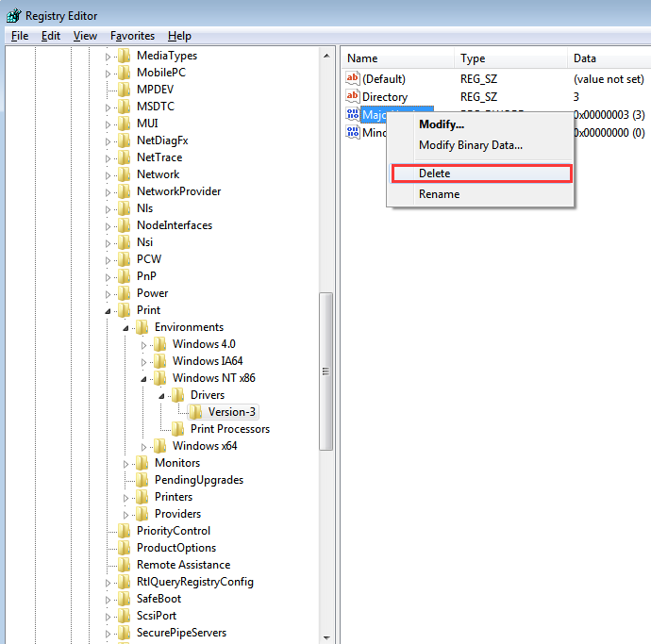Screen dimensions: 651x644
Task: Expand the Printers key arrow
Action: pyautogui.click(x=125, y=497)
